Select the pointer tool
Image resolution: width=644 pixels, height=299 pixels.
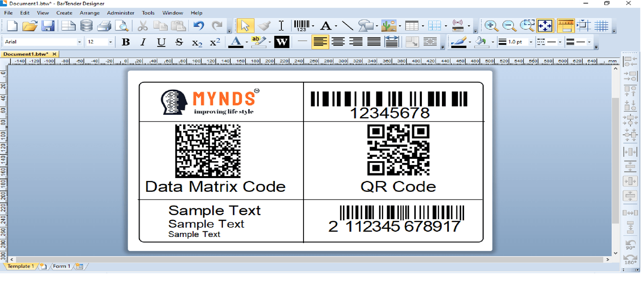[x=245, y=26]
